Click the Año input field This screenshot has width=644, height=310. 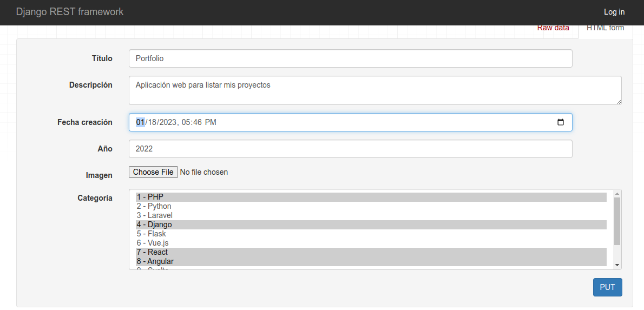[x=350, y=149]
